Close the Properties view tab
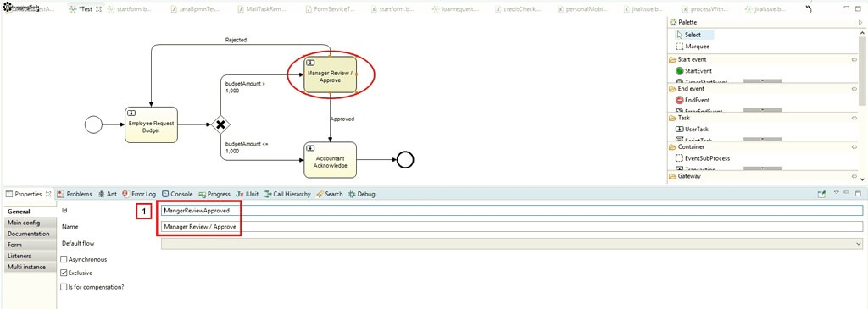 (x=48, y=194)
